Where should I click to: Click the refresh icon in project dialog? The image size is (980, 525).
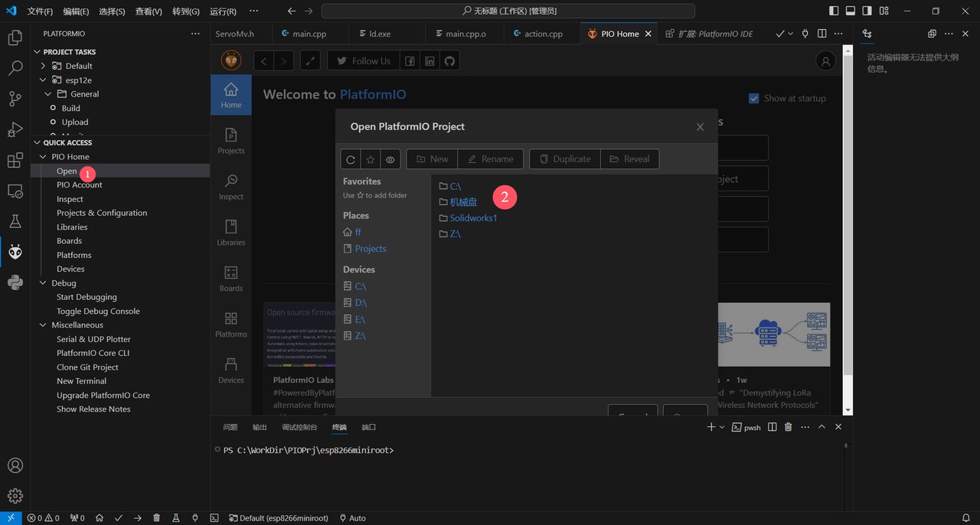point(351,159)
